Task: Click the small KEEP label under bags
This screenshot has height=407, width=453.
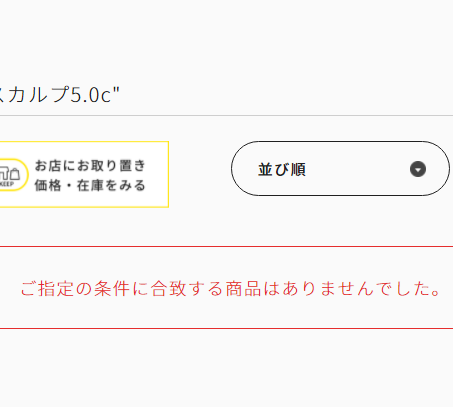Action: 7,184
